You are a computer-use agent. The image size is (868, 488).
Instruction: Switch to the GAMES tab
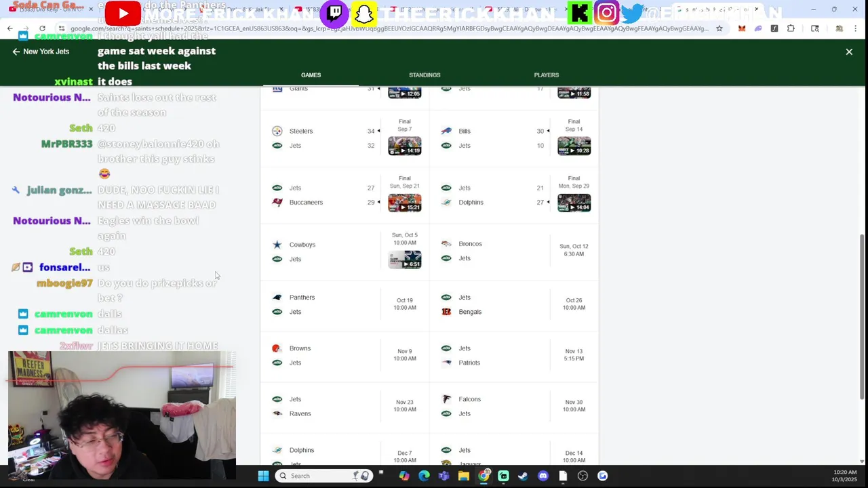pyautogui.click(x=311, y=75)
